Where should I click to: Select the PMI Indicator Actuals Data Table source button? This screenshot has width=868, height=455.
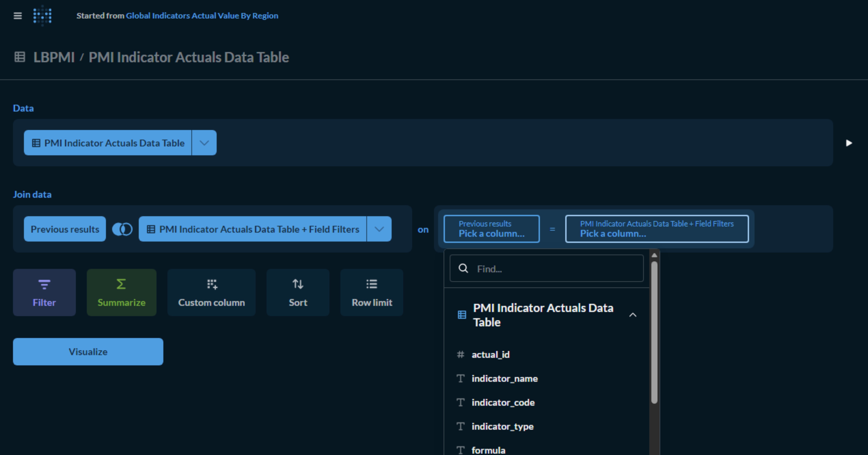pos(108,143)
